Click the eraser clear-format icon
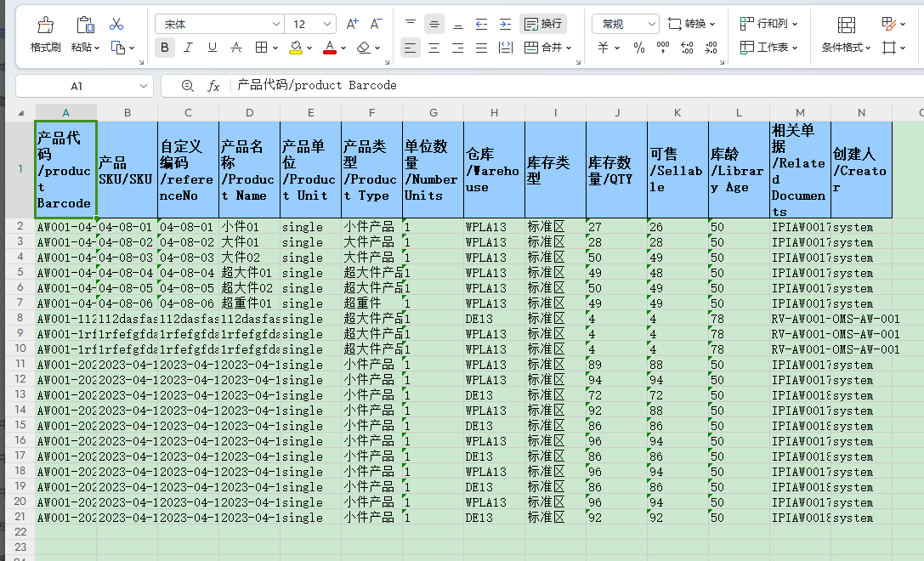The image size is (924, 561). click(364, 48)
